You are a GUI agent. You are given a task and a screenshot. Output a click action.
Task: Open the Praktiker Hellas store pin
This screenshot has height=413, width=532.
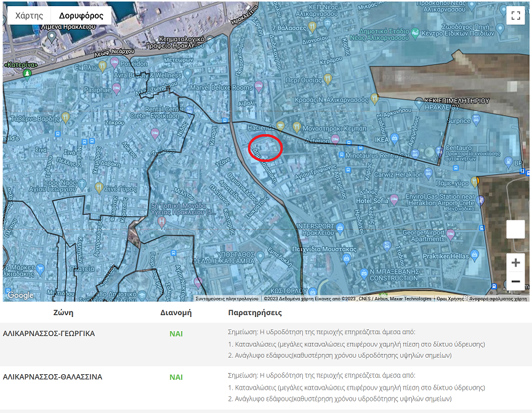coord(474,256)
